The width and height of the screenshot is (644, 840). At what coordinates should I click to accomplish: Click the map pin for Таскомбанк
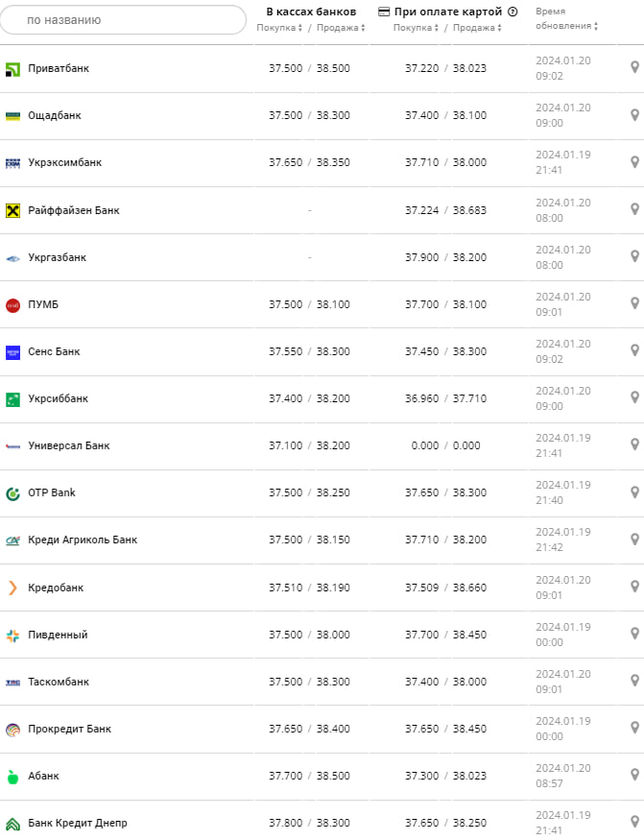tap(634, 680)
